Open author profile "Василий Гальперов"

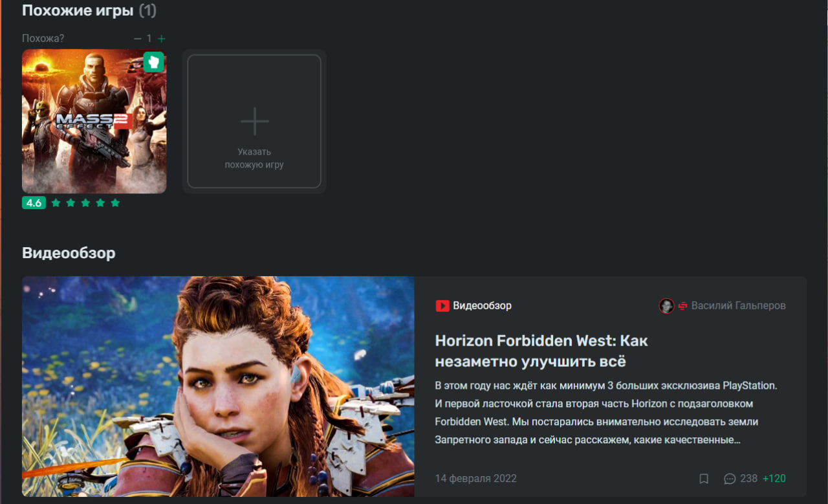click(x=738, y=305)
